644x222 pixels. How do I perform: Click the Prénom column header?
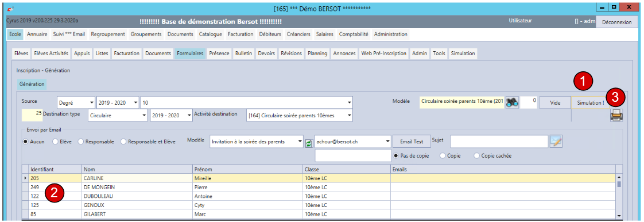[247, 169]
